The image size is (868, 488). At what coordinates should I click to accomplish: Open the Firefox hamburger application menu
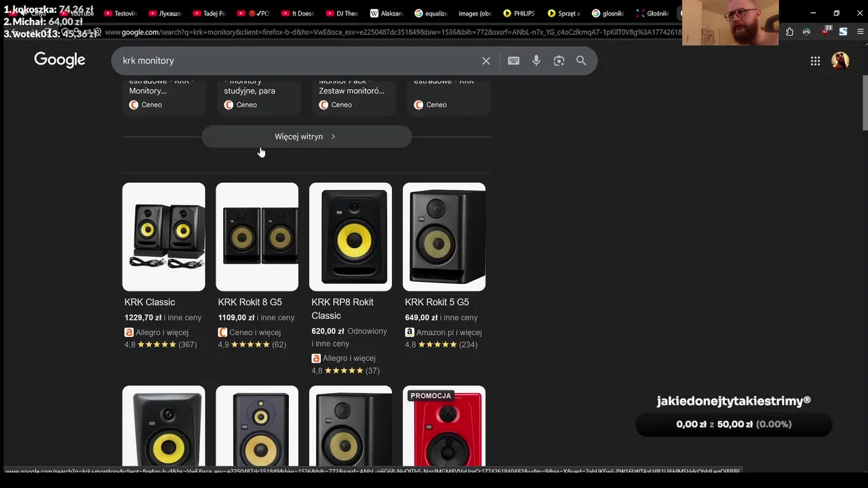[861, 32]
